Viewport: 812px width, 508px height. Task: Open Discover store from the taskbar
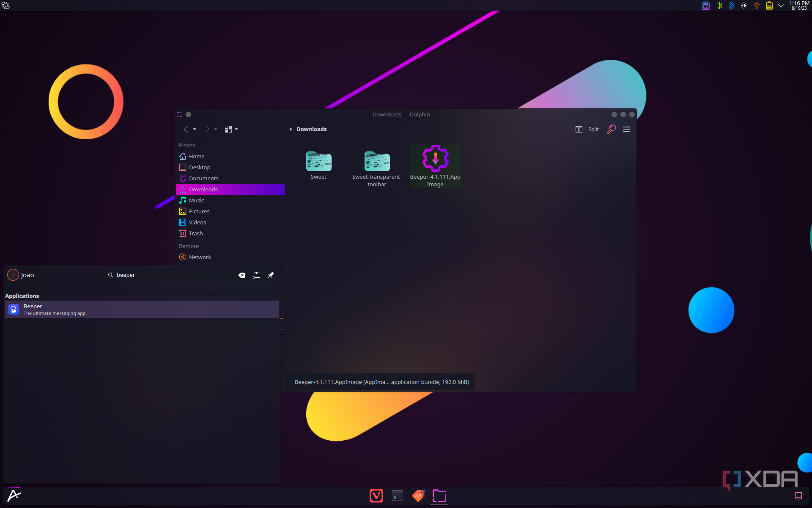(x=419, y=496)
